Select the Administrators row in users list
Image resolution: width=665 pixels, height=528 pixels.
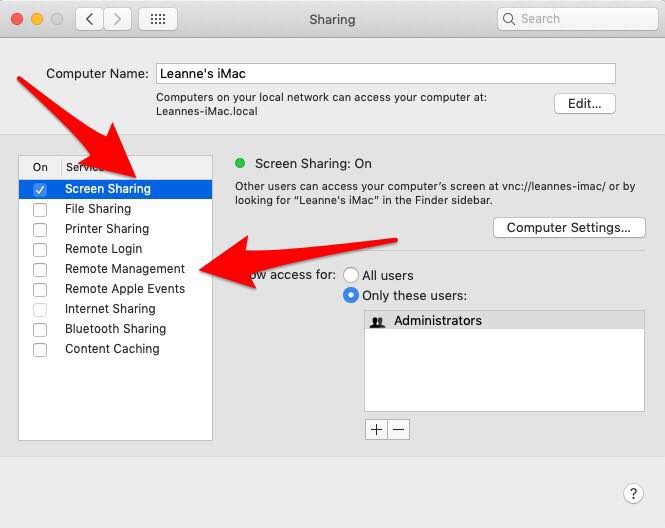pos(504,320)
